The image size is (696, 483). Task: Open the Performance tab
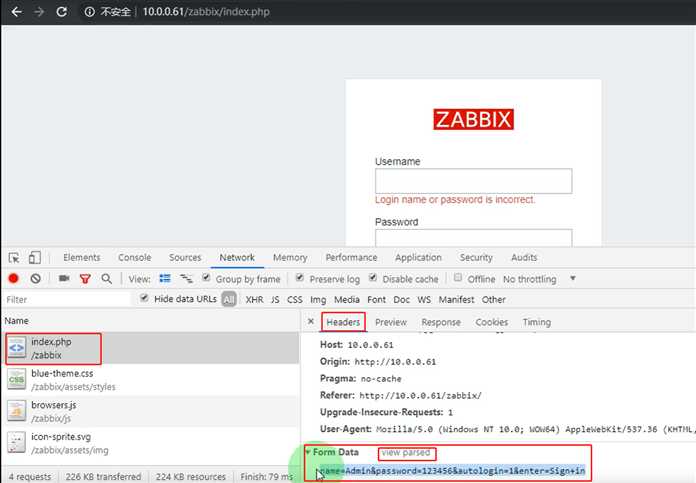pyautogui.click(x=351, y=257)
